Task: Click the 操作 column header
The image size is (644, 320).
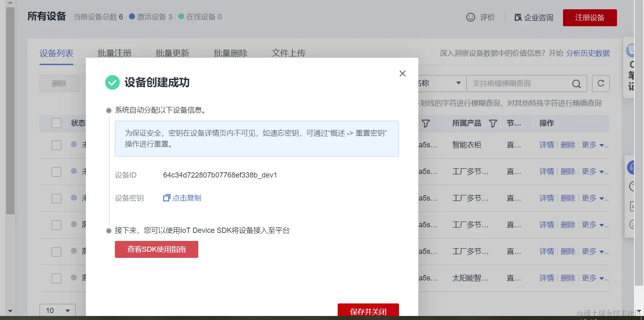Action: pos(546,123)
